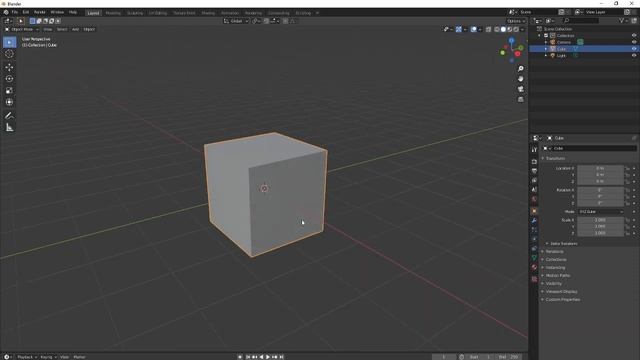
Task: Click the viewport zoom magnifier icon
Action: [x=520, y=69]
